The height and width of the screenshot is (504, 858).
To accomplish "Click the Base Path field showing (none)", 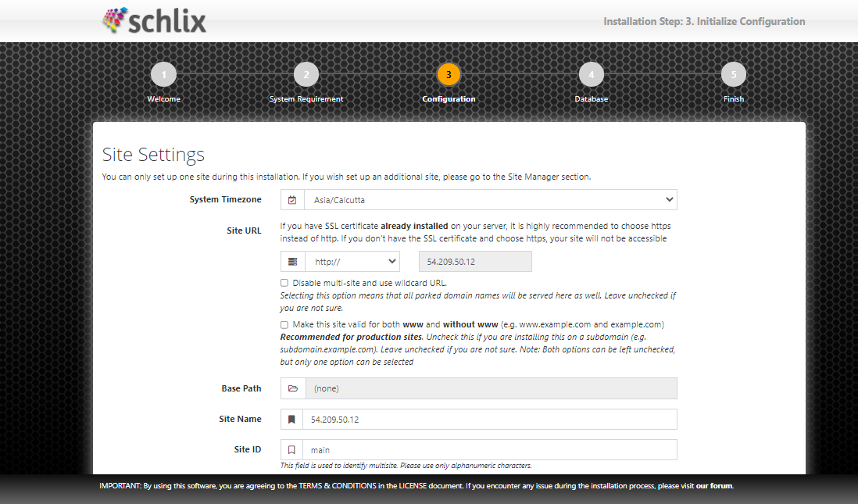I will (x=491, y=388).
